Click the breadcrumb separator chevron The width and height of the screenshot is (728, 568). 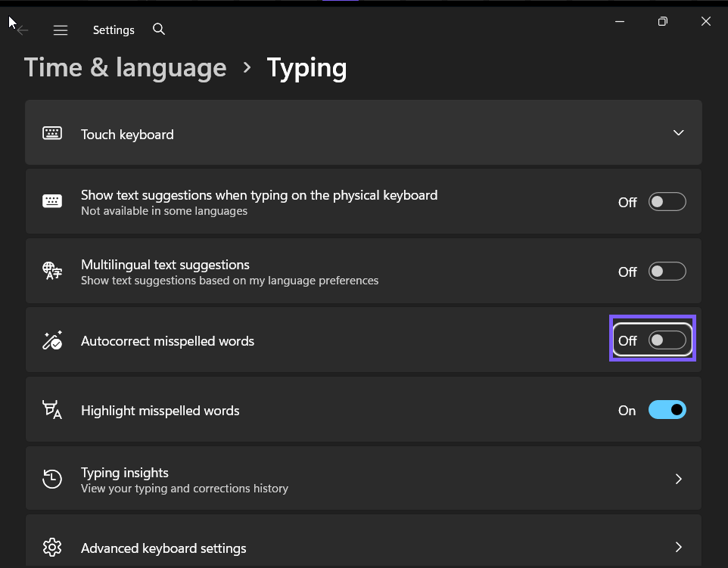click(x=247, y=68)
